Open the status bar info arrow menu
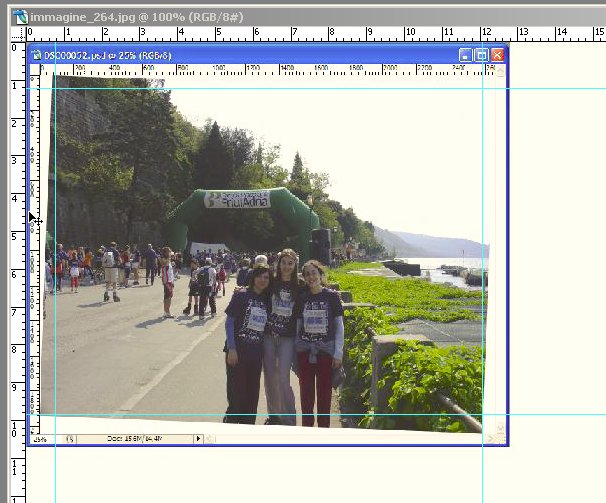 click(x=198, y=439)
